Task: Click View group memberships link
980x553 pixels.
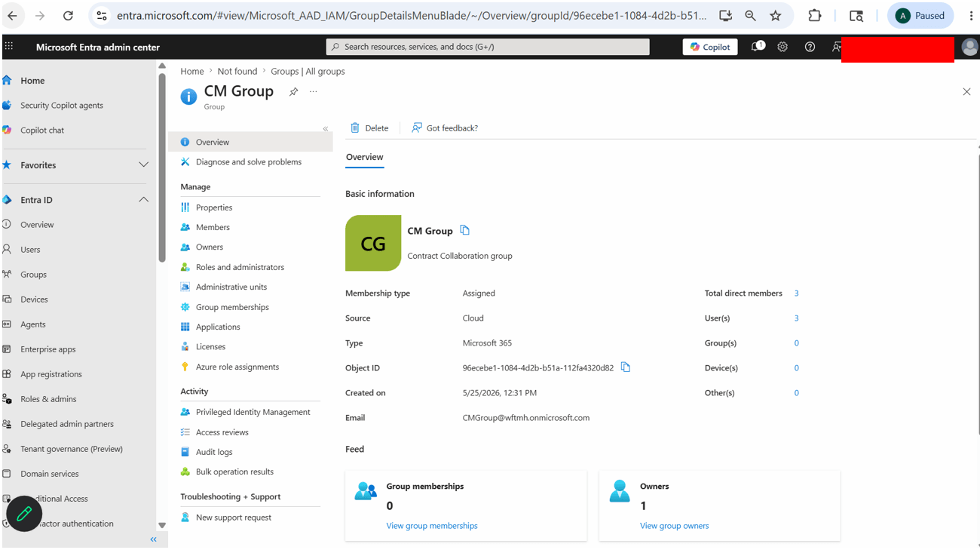Action: (x=432, y=526)
